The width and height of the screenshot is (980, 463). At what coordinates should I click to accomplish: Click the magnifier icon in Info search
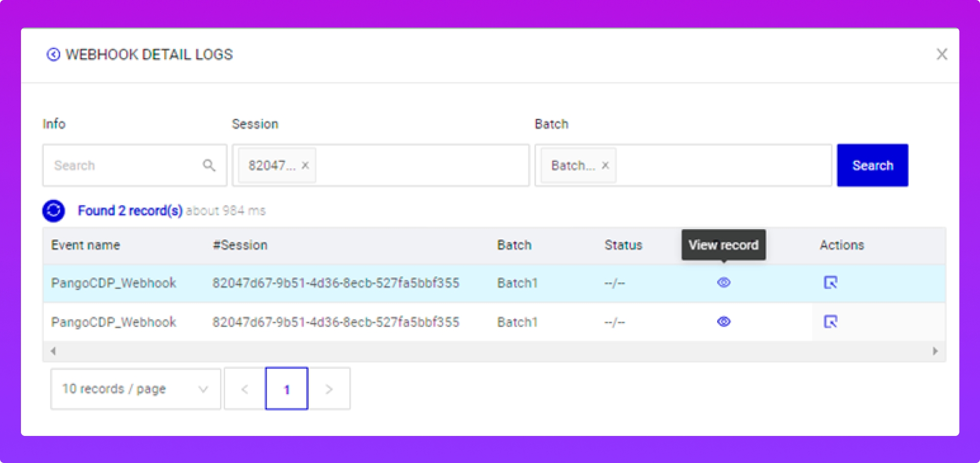click(209, 165)
